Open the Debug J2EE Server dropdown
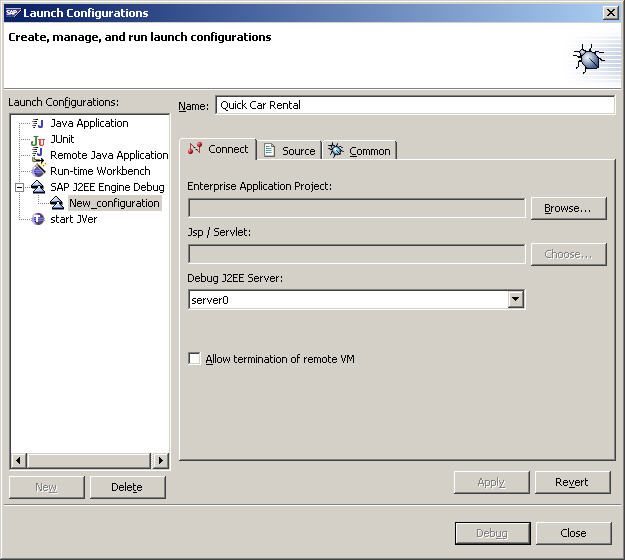This screenshot has height=560, width=625. pos(515,299)
